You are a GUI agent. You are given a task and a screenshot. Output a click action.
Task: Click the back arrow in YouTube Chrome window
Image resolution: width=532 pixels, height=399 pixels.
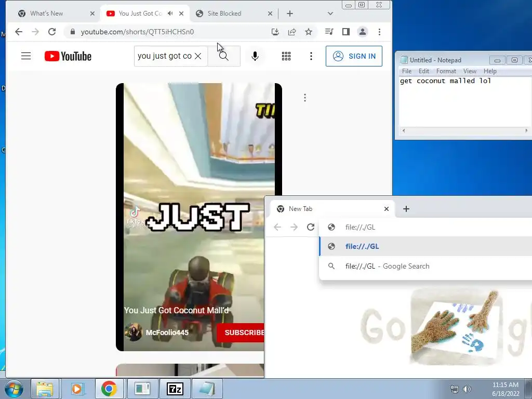click(x=19, y=32)
